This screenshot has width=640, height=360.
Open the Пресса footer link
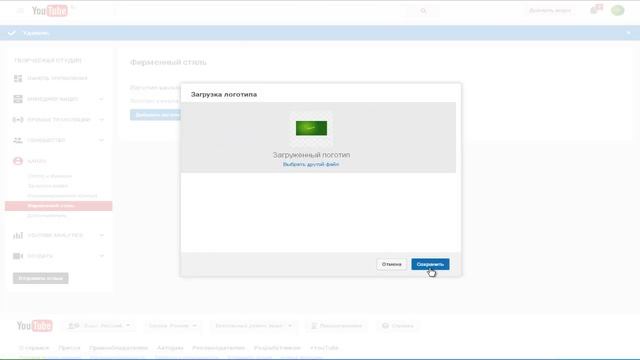click(x=69, y=348)
